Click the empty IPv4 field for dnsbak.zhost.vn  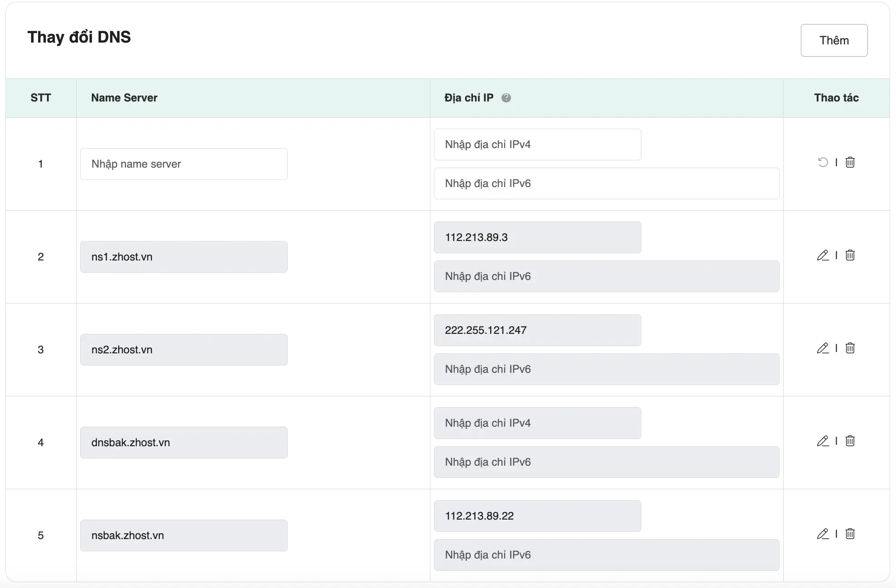point(537,423)
